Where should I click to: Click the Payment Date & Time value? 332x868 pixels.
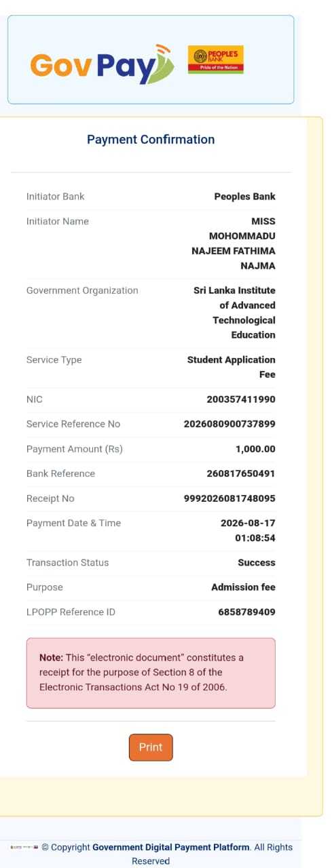tap(248, 530)
